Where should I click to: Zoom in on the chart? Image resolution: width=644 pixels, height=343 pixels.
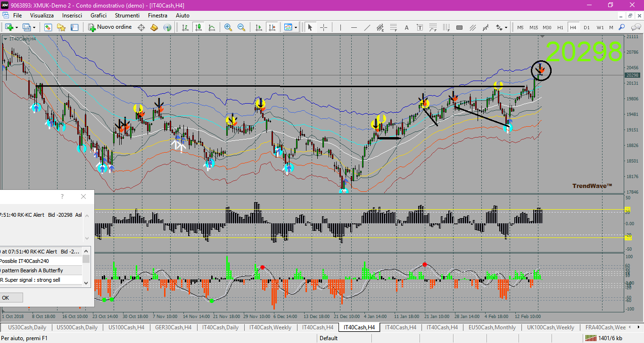click(228, 27)
